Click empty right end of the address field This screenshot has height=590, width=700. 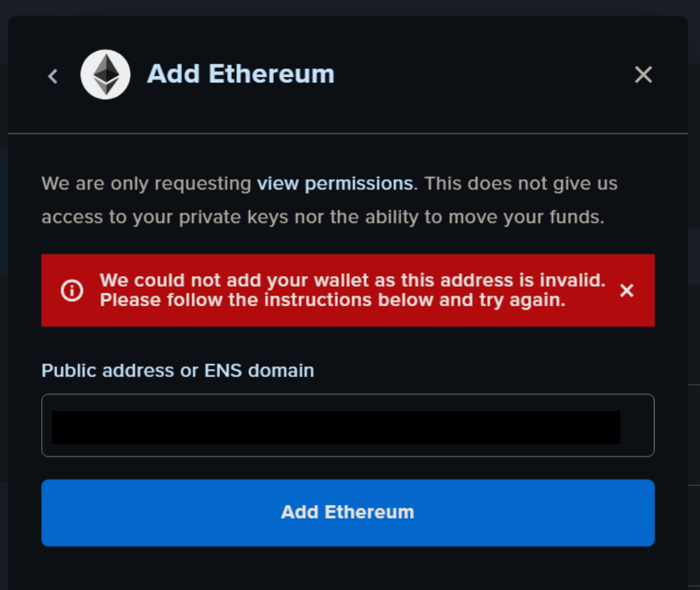(637, 425)
